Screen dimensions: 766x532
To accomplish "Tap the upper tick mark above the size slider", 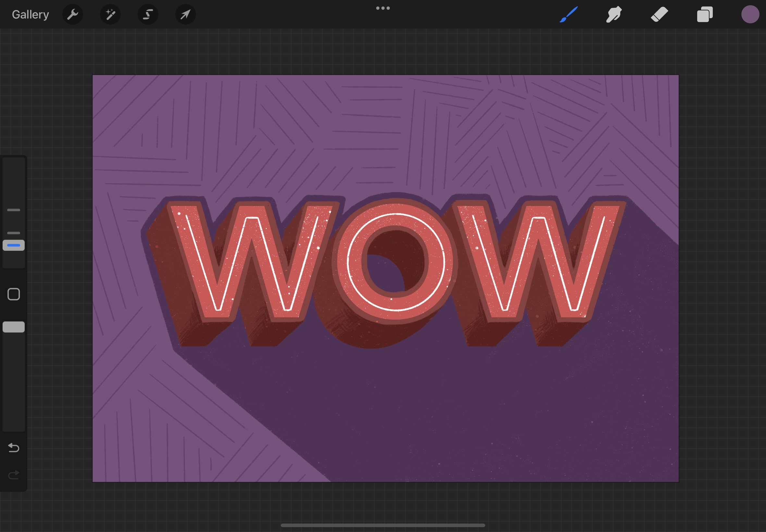I will click(x=13, y=209).
